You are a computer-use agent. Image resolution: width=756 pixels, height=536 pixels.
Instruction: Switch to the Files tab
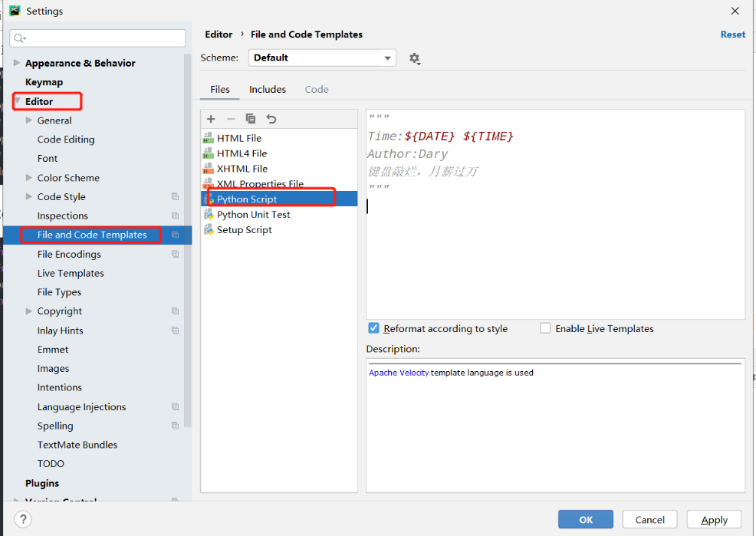click(x=220, y=89)
